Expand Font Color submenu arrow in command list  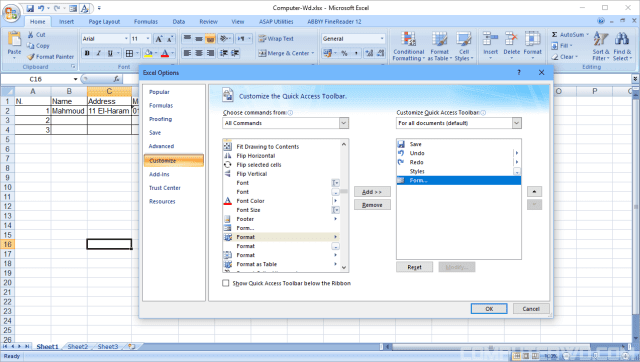pos(336,201)
